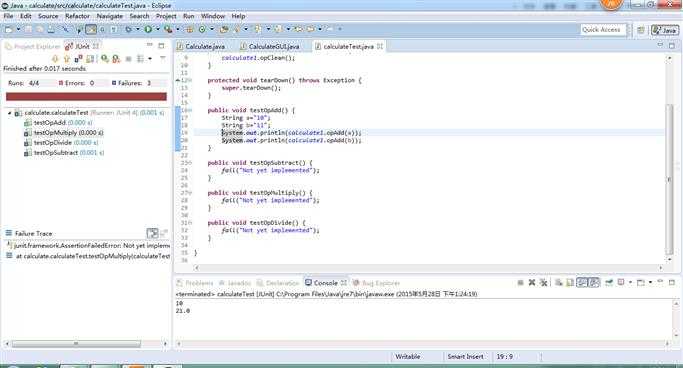Select the testOpMultiply test result
Screen dimensions: 683x368
(x=64, y=133)
